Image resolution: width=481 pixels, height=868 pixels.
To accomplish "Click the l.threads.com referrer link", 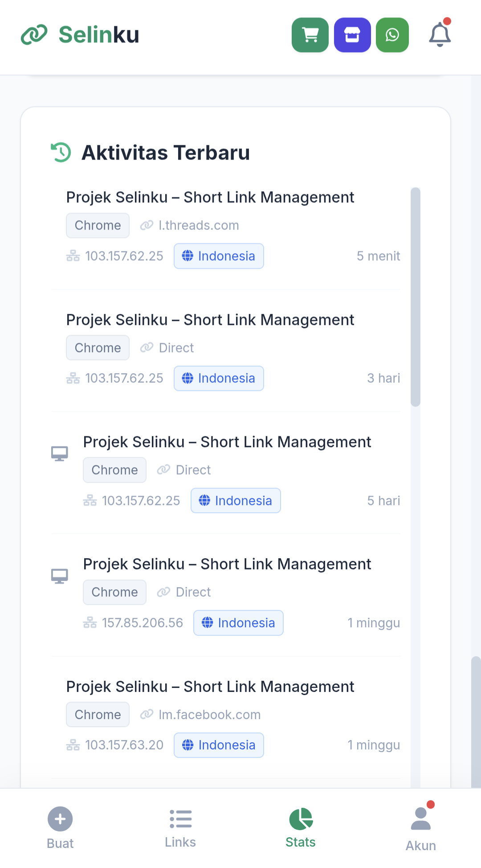I will [x=199, y=226].
